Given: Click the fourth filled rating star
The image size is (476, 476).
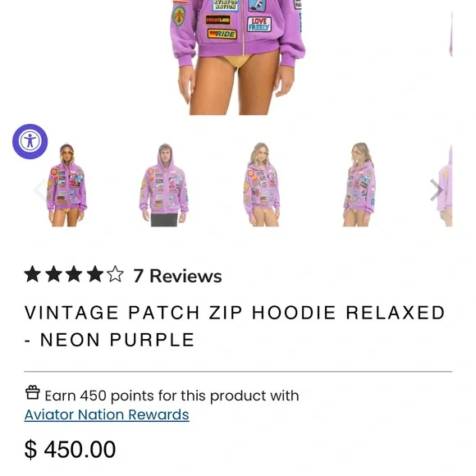Looking at the screenshot, I should 94,274.
